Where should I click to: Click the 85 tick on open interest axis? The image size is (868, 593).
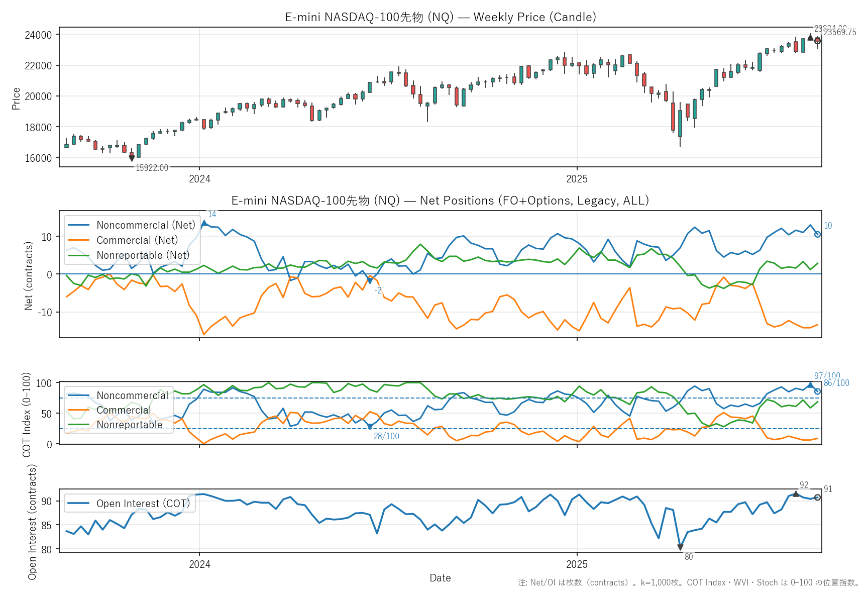tap(47, 526)
